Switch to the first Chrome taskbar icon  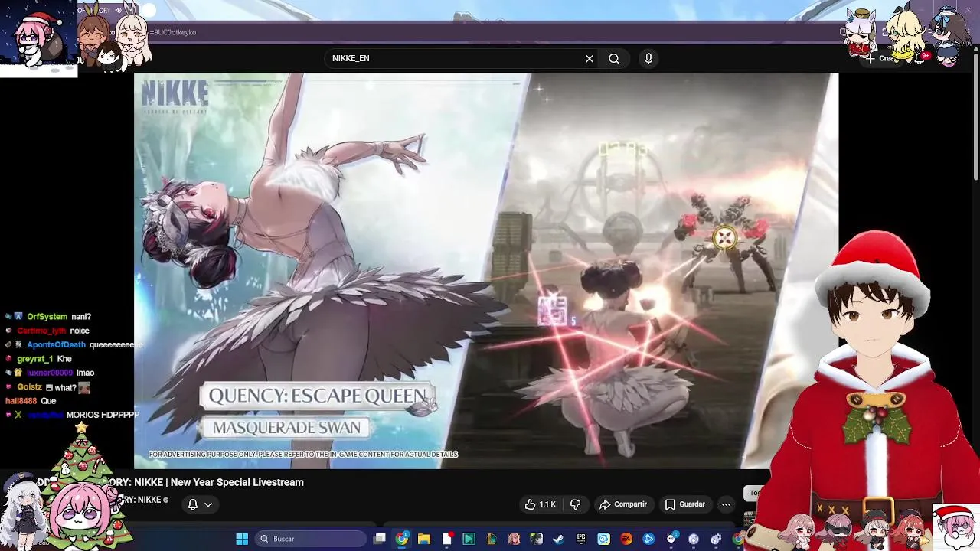pos(402,539)
